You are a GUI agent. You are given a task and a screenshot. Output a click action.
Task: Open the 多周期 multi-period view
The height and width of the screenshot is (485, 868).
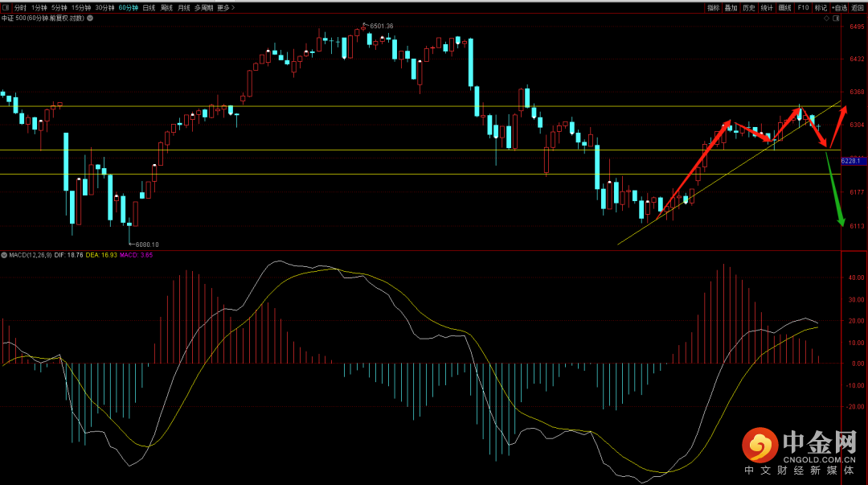point(203,8)
